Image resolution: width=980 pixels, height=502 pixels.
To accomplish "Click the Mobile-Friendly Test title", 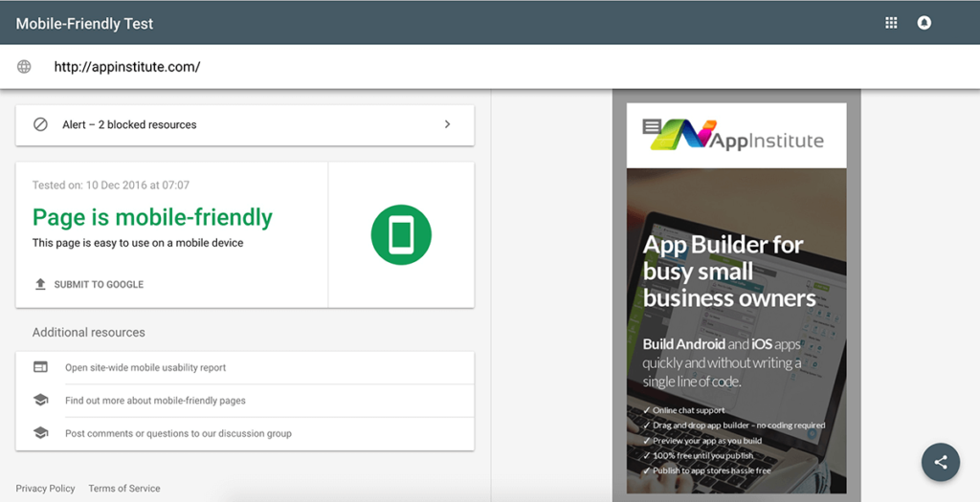I will (84, 24).
